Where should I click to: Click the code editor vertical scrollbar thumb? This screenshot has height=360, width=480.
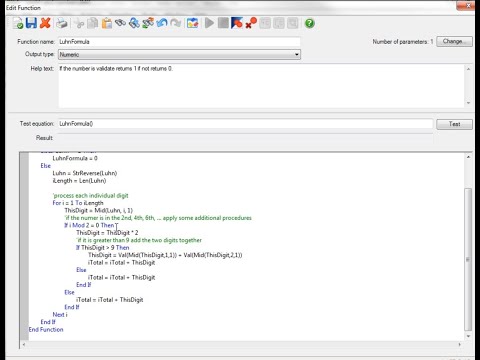pyautogui.click(x=468, y=259)
